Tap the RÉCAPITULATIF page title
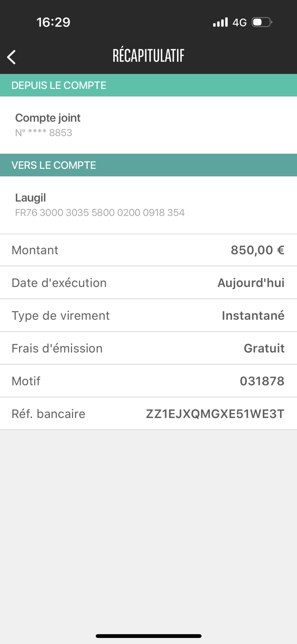Viewport: 297px width, 644px height. coord(148,56)
